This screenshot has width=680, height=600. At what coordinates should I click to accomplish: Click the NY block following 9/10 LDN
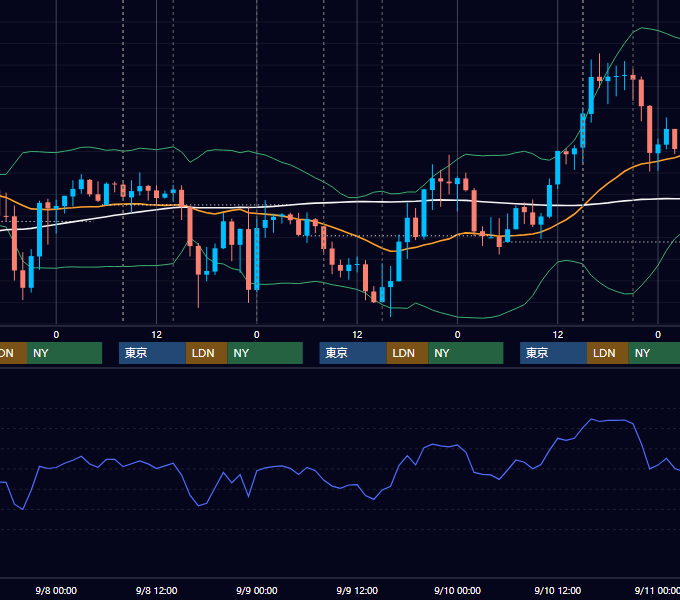coord(654,353)
